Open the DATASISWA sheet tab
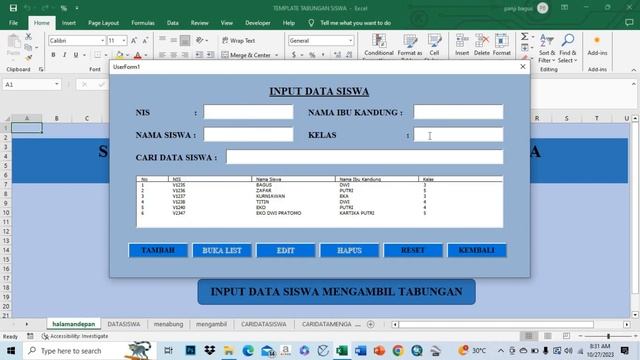The height and width of the screenshot is (360, 640). point(124,324)
